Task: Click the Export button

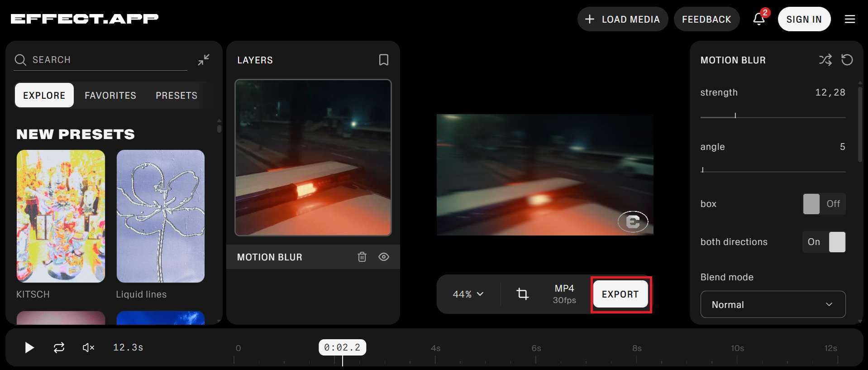Action: click(x=620, y=294)
